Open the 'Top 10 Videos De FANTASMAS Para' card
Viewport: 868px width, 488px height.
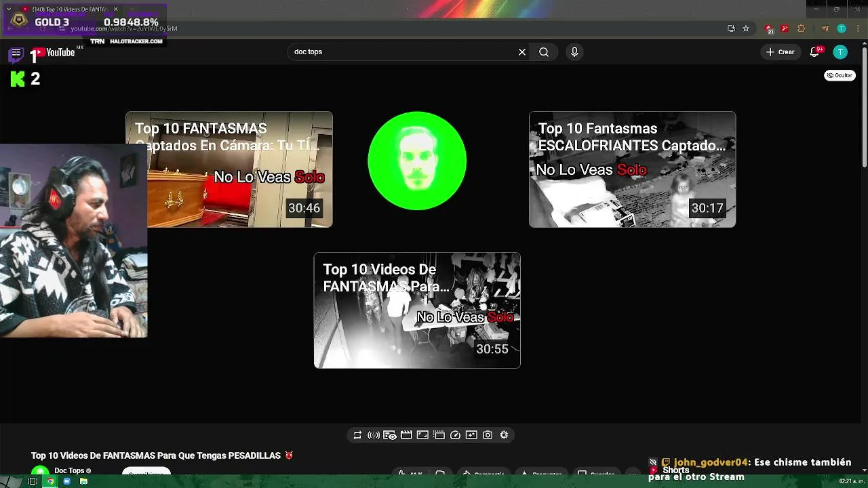417,310
